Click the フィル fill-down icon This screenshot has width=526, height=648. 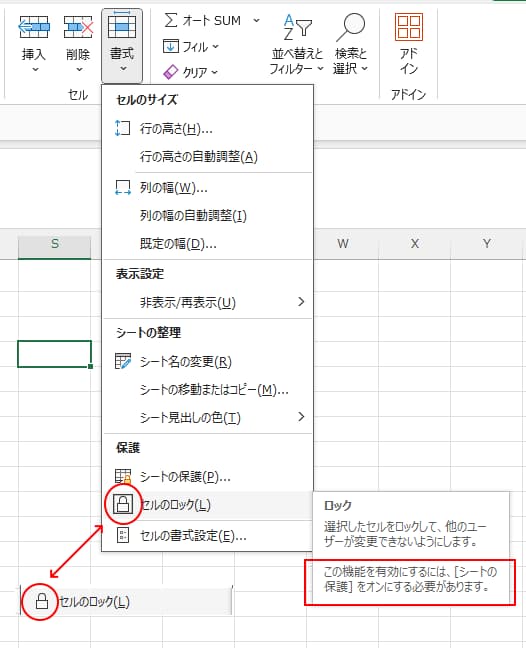(x=171, y=46)
